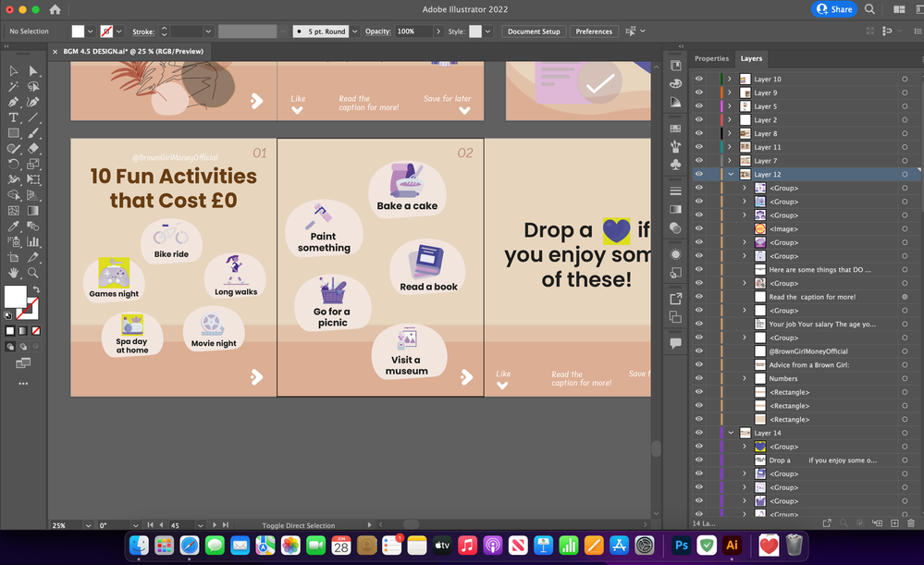The height and width of the screenshot is (565, 924).
Task: Toggle visibility of Layer 5
Action: point(699,106)
